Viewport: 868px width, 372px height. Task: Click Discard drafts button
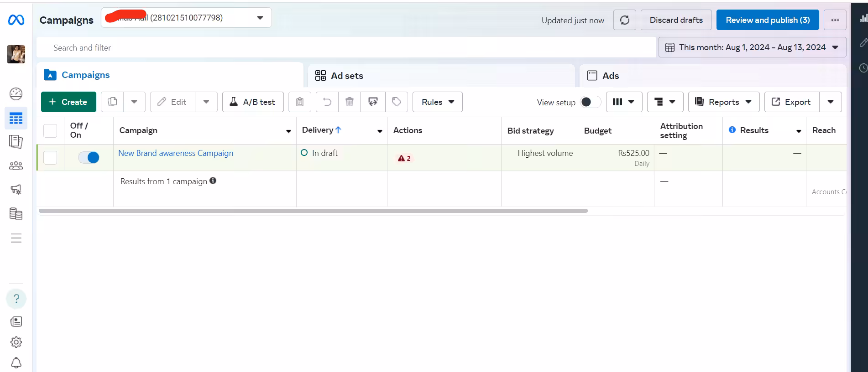676,20
